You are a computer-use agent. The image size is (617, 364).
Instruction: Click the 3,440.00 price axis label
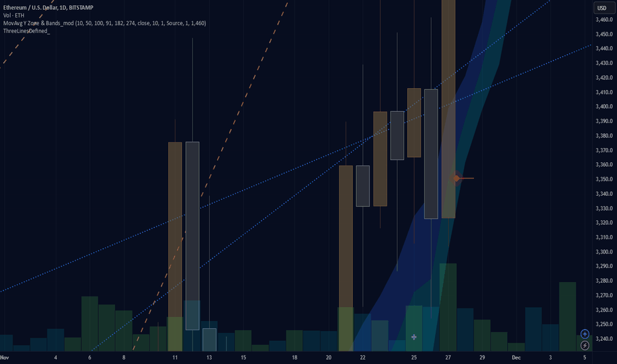(604, 48)
